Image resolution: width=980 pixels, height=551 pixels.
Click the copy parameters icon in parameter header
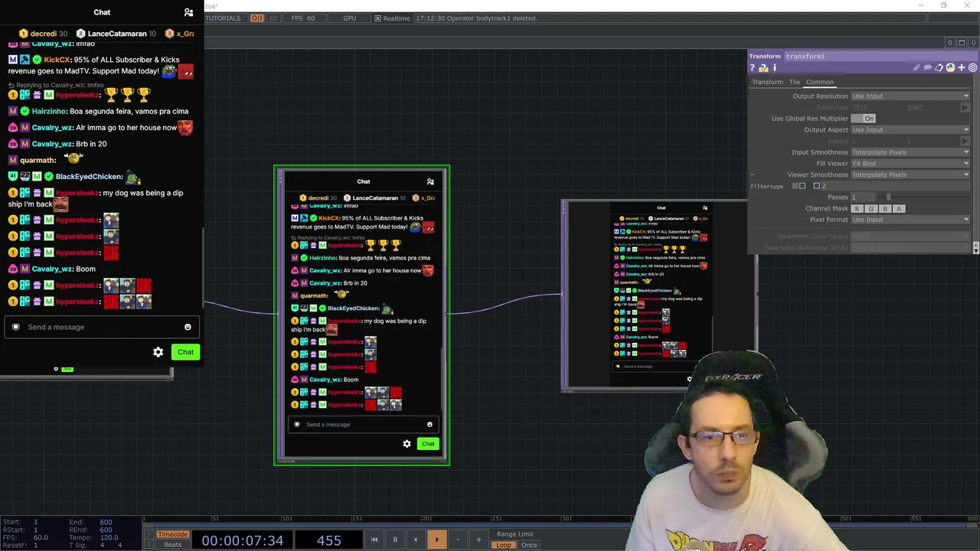point(939,68)
